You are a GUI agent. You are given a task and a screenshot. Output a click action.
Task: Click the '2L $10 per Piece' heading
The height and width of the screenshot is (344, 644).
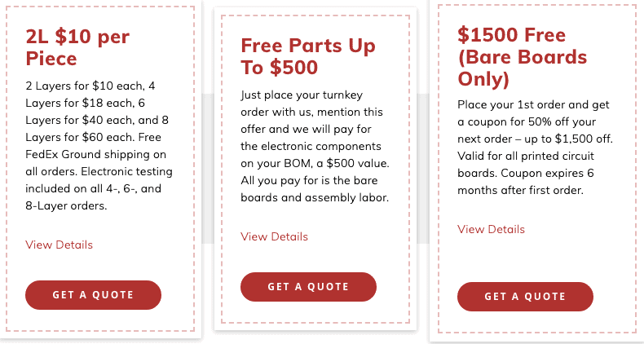point(77,47)
